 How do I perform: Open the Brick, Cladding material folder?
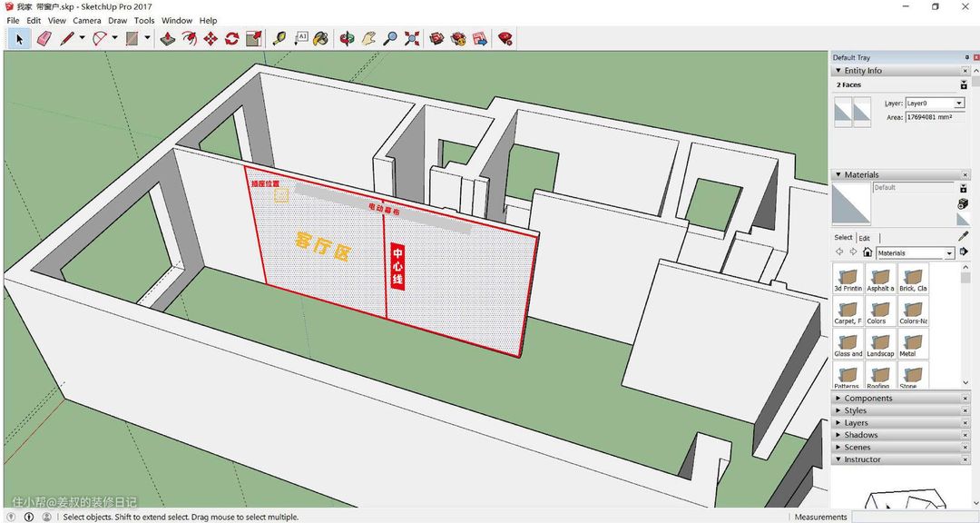913,278
